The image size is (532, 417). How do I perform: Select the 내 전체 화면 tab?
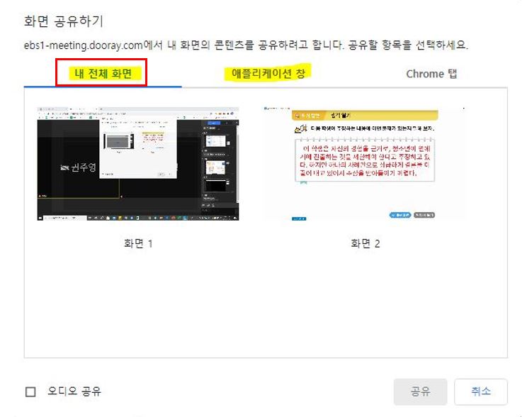(103, 73)
